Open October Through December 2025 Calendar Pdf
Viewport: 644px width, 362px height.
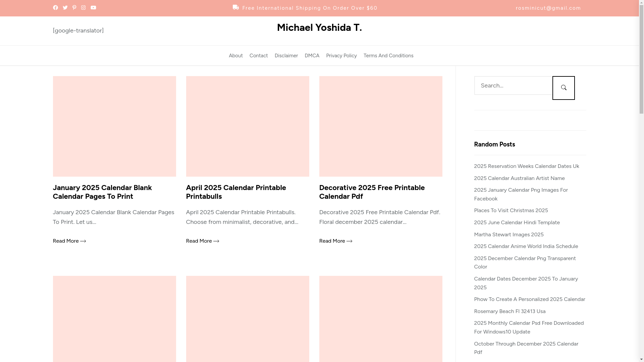[526, 348]
